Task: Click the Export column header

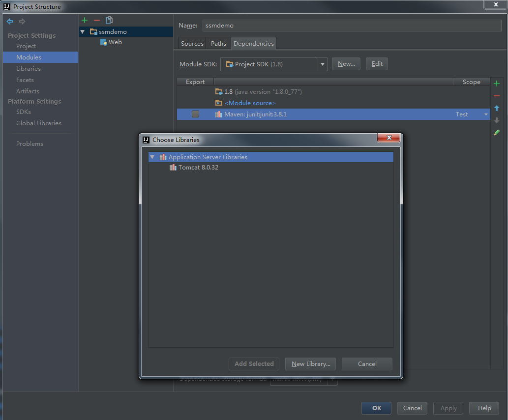Action: pyautogui.click(x=195, y=82)
